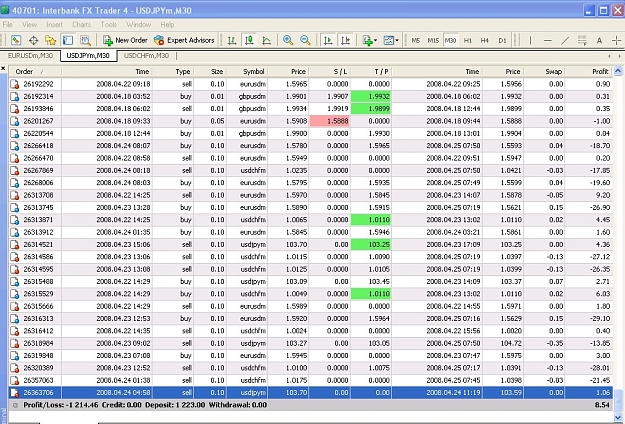Select the M5 timeframe
Viewport: 625px width, 424px height.
(416, 40)
